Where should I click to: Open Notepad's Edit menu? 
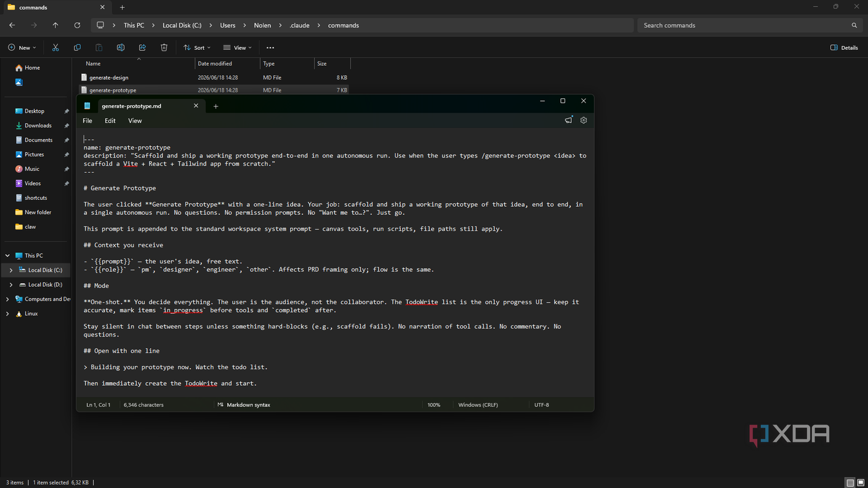pyautogui.click(x=110, y=121)
